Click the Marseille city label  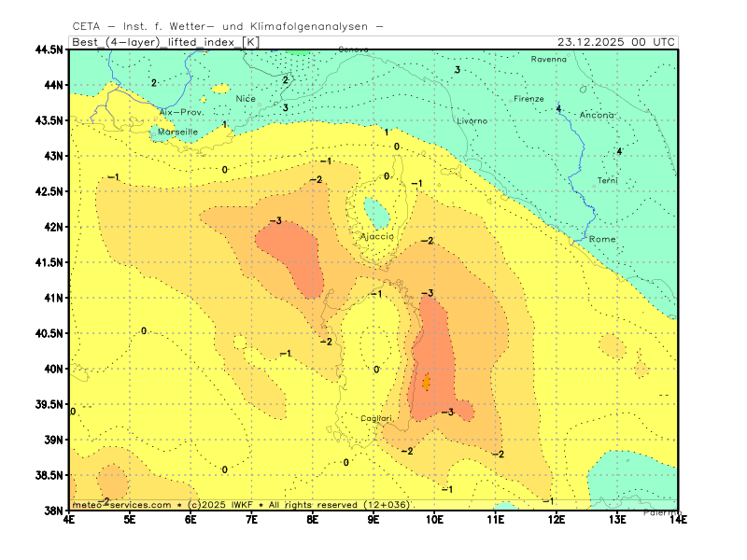177,133
